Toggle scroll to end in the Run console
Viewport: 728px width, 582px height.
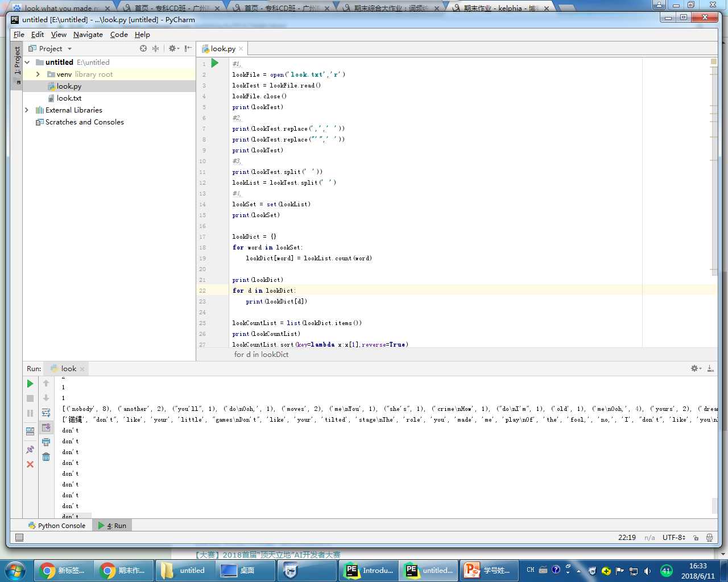click(x=46, y=427)
